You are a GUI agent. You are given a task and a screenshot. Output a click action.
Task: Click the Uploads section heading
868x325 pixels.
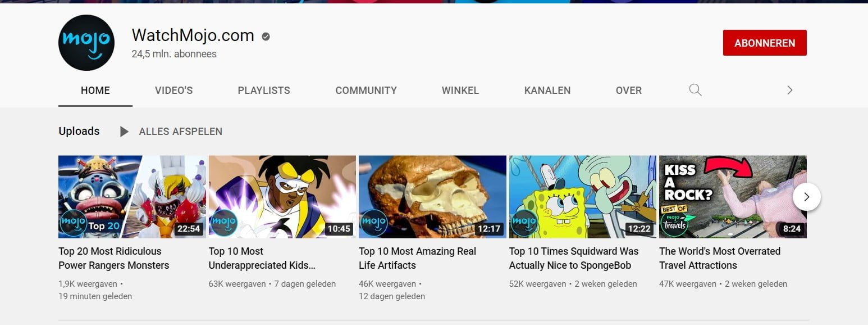click(x=79, y=131)
